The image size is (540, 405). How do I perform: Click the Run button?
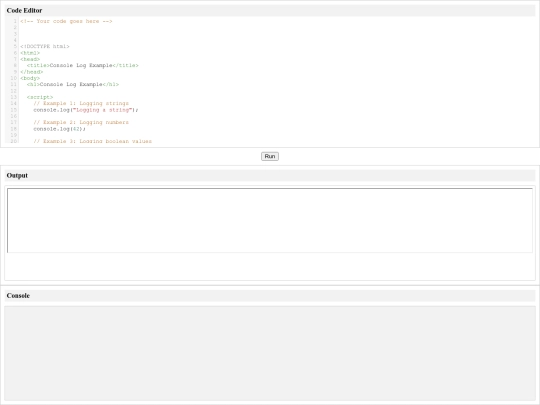[x=270, y=156]
